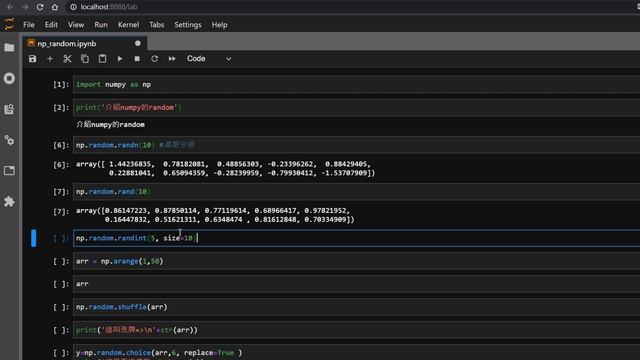Click the np.random.choice cell

(356, 353)
